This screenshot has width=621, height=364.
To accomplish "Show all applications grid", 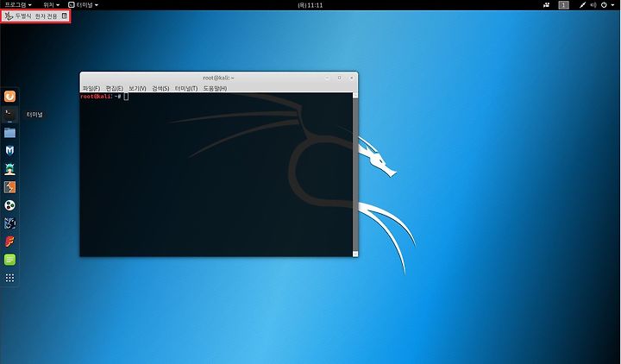I will click(9, 278).
